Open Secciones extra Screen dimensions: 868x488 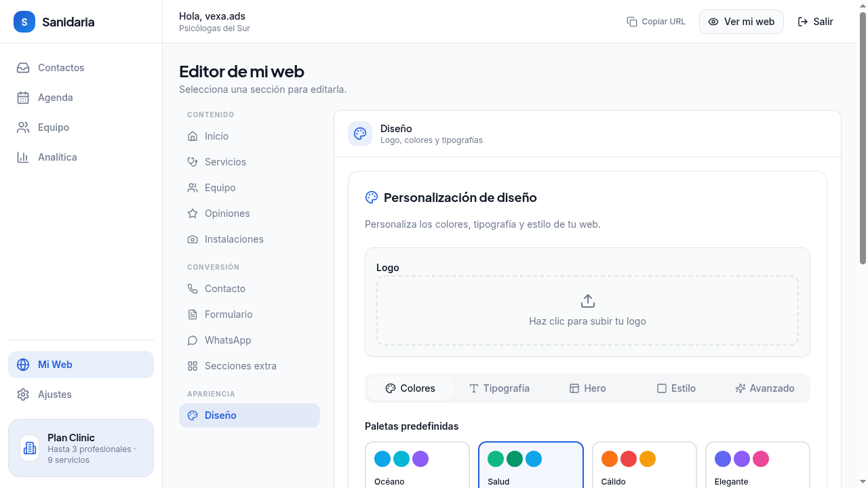pyautogui.click(x=250, y=366)
